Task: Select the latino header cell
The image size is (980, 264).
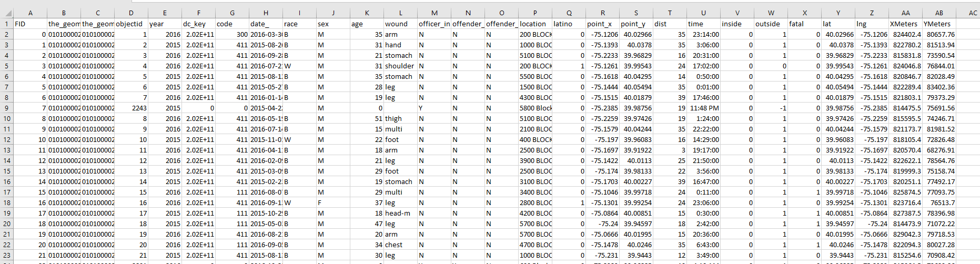Action: [x=569, y=24]
